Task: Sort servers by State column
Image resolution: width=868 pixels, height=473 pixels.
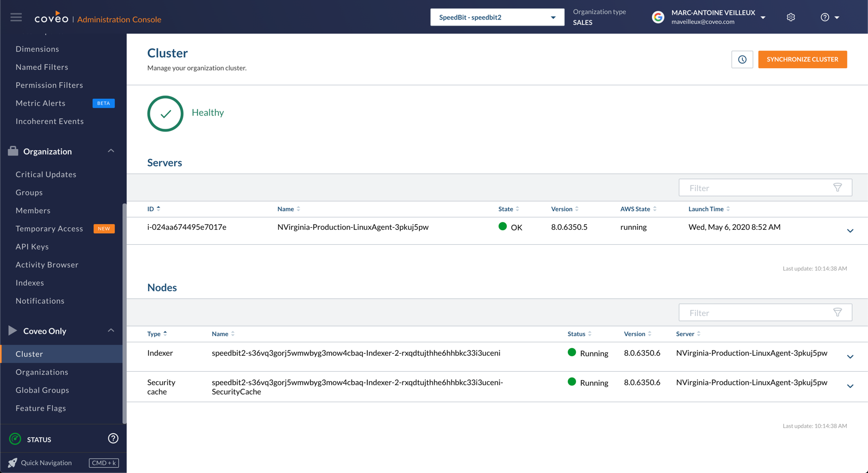Action: coord(509,209)
